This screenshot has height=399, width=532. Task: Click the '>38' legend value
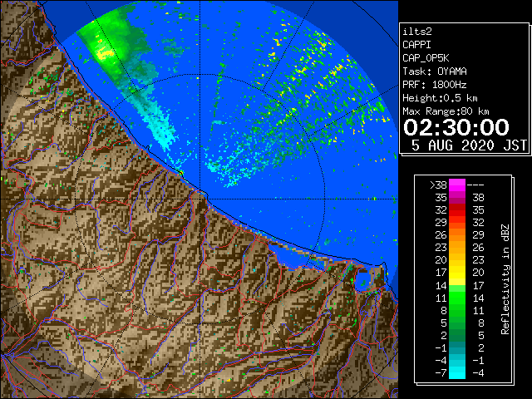(438, 185)
